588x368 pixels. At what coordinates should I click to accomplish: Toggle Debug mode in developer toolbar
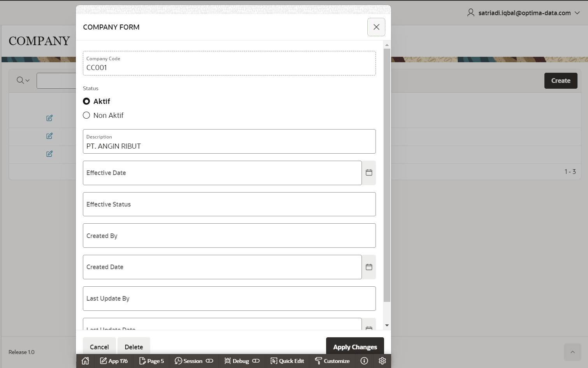[242, 361]
